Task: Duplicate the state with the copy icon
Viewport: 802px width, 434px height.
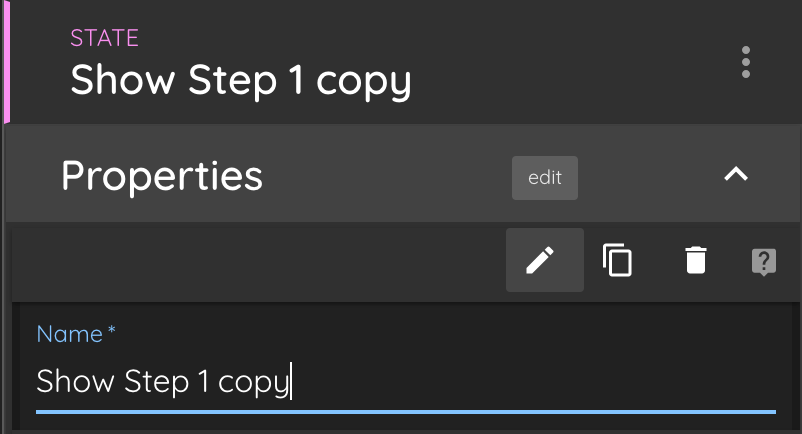Action: [617, 260]
